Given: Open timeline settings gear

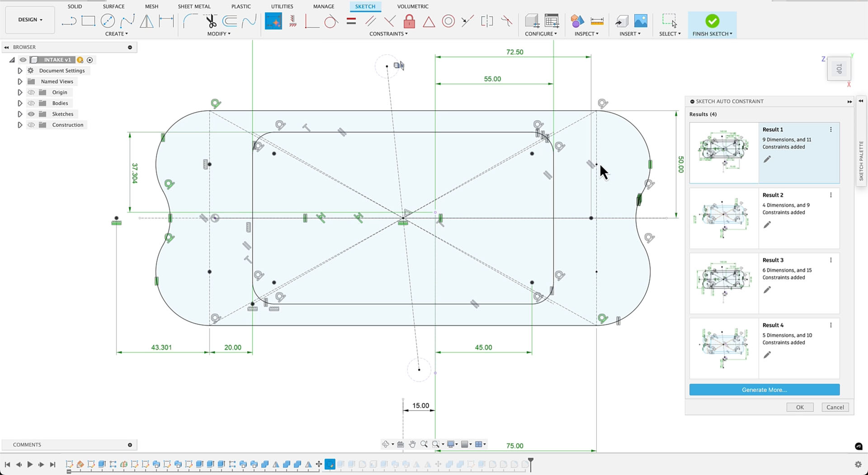Looking at the screenshot, I should [858, 464].
